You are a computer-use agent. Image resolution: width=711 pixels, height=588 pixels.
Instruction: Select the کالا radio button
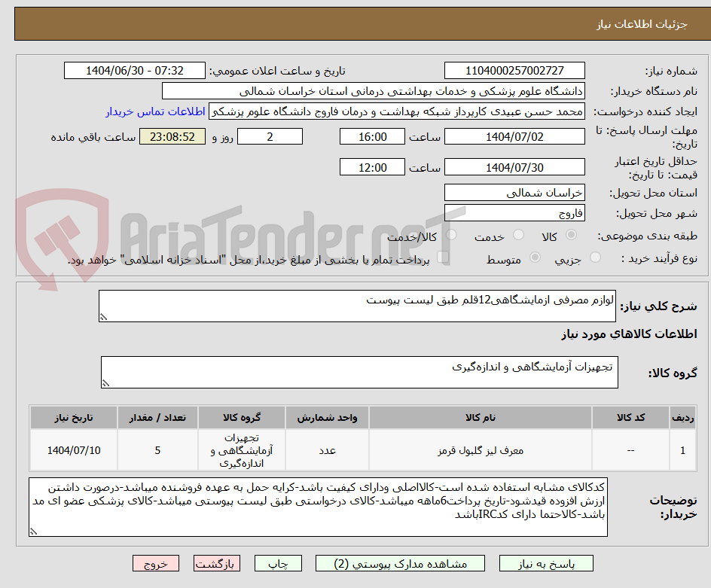point(572,234)
